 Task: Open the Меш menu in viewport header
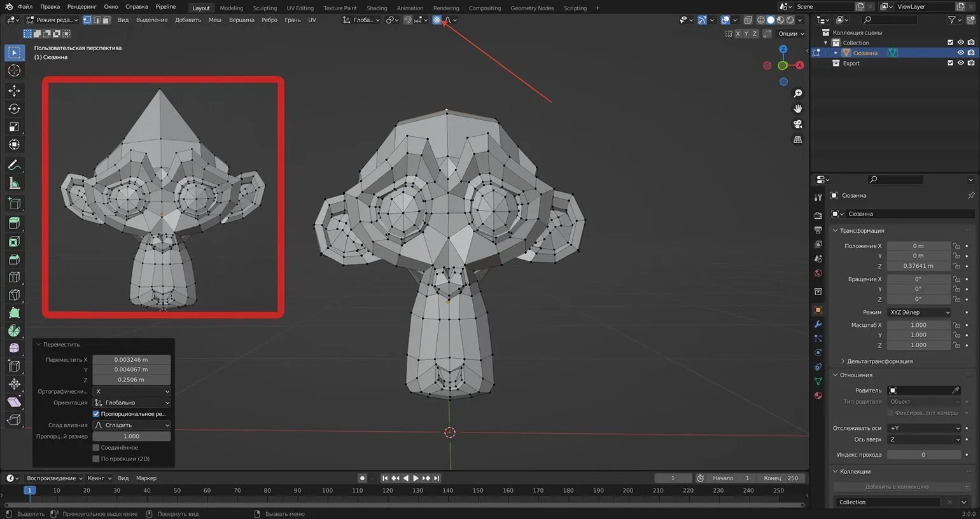coord(215,20)
